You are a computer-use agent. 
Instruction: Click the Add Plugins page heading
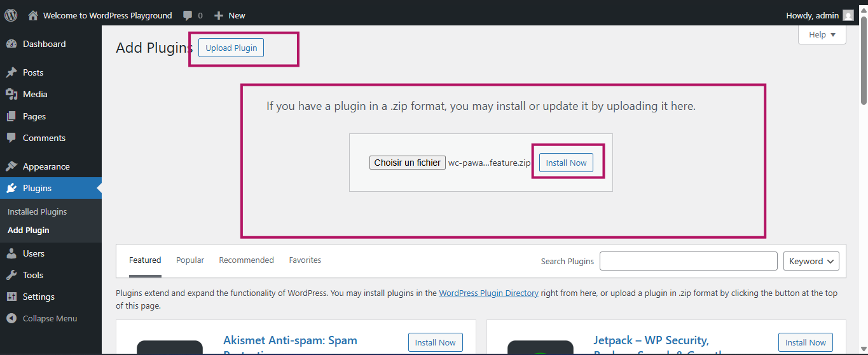pyautogui.click(x=154, y=48)
